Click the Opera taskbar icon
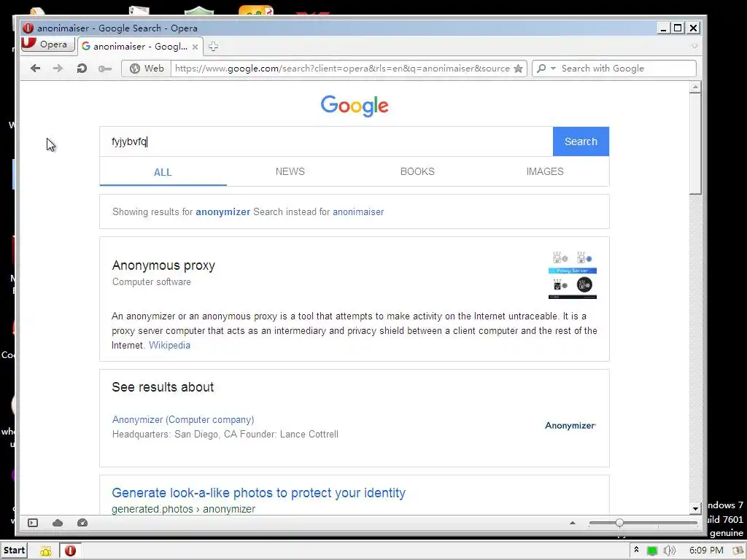The width and height of the screenshot is (747, 560). pyautogui.click(x=71, y=551)
